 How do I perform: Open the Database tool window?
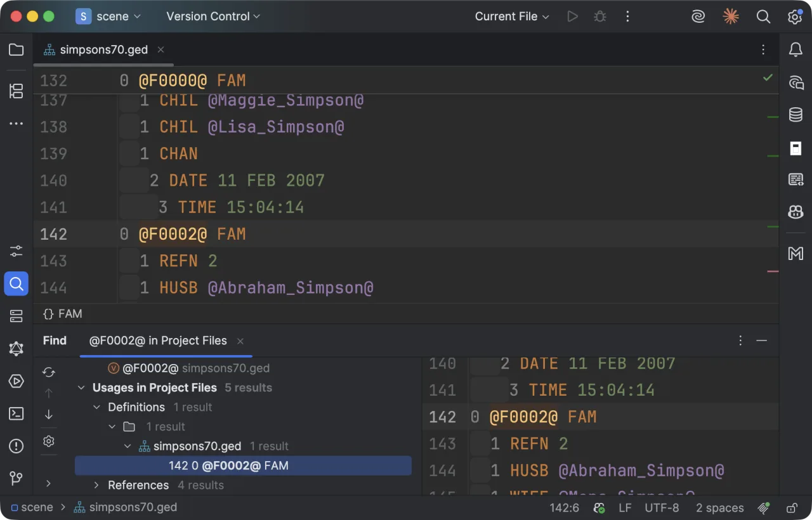point(796,115)
